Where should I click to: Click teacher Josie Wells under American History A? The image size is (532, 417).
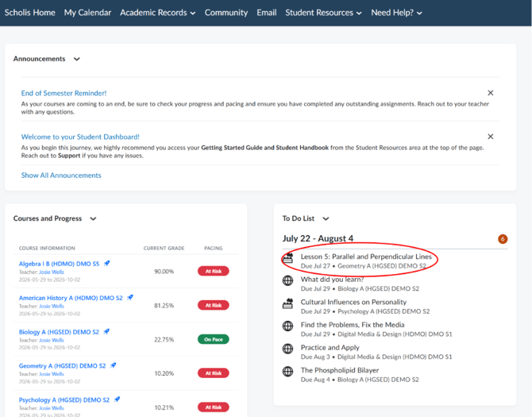[52, 306]
